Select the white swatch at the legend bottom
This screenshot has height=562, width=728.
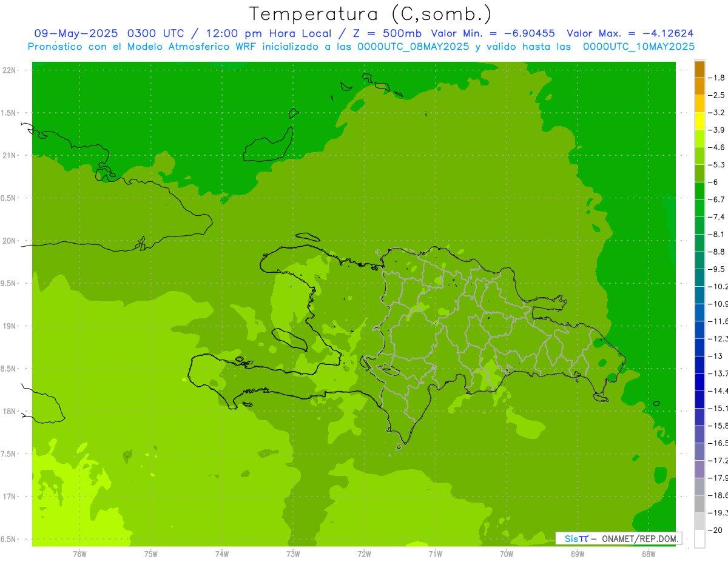(699, 539)
